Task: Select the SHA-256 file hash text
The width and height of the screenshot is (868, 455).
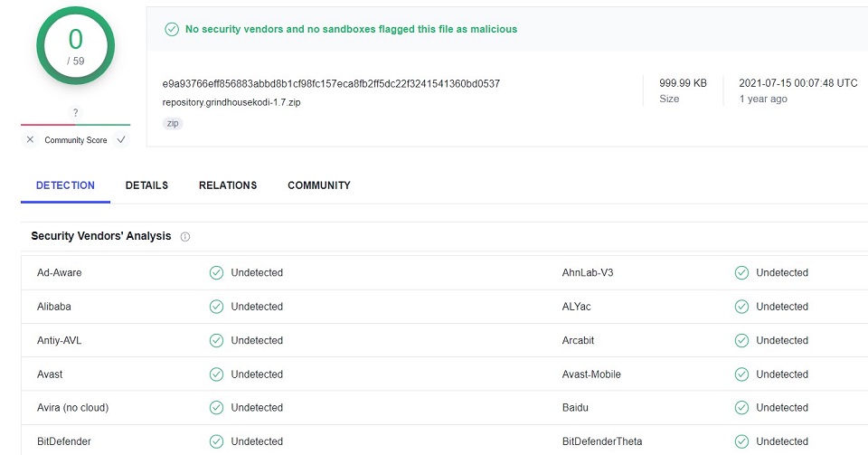Action: tap(331, 83)
